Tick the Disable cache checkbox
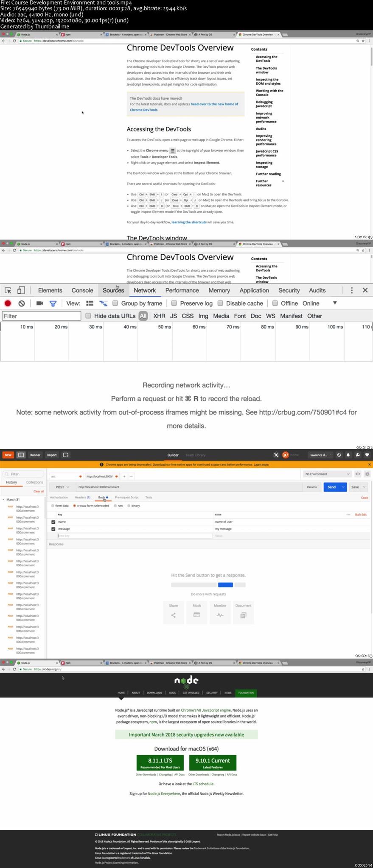The height and width of the screenshot is (868, 373). pyautogui.click(x=220, y=303)
